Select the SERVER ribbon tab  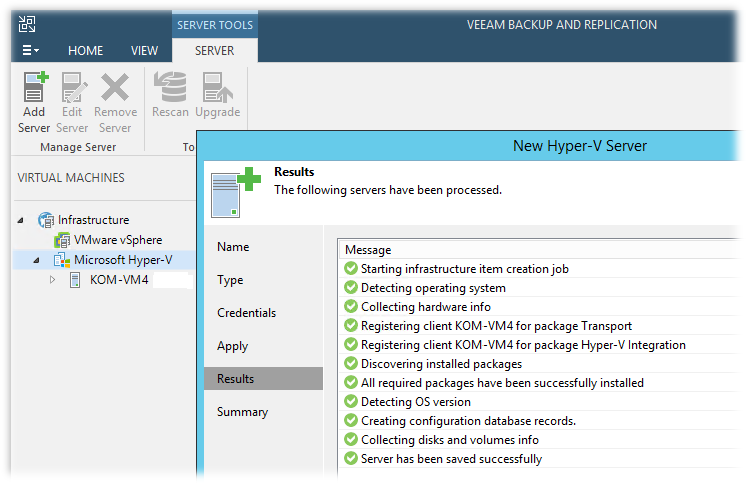coord(215,50)
